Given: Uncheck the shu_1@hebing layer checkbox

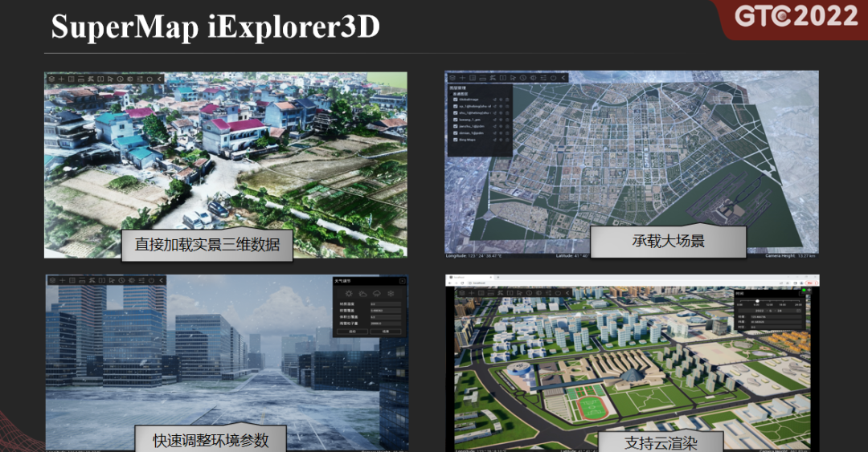Looking at the screenshot, I should click(x=456, y=113).
